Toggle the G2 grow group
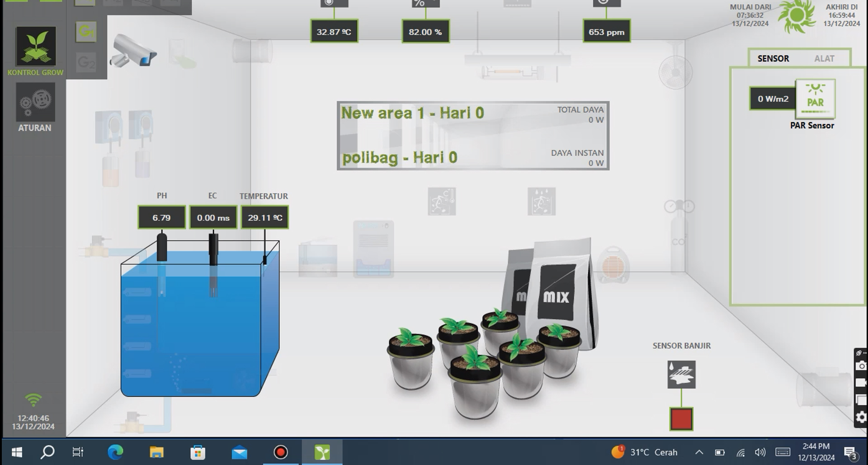 point(86,62)
